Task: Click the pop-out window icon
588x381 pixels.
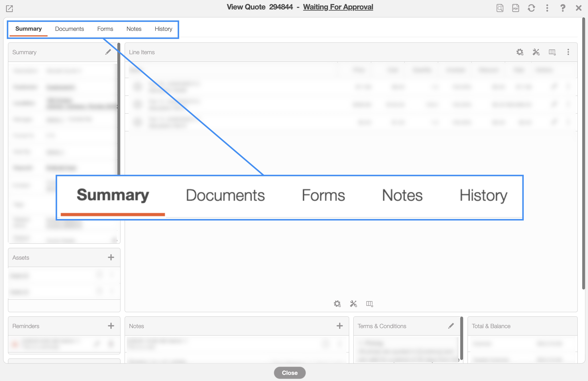Action: 9,9
